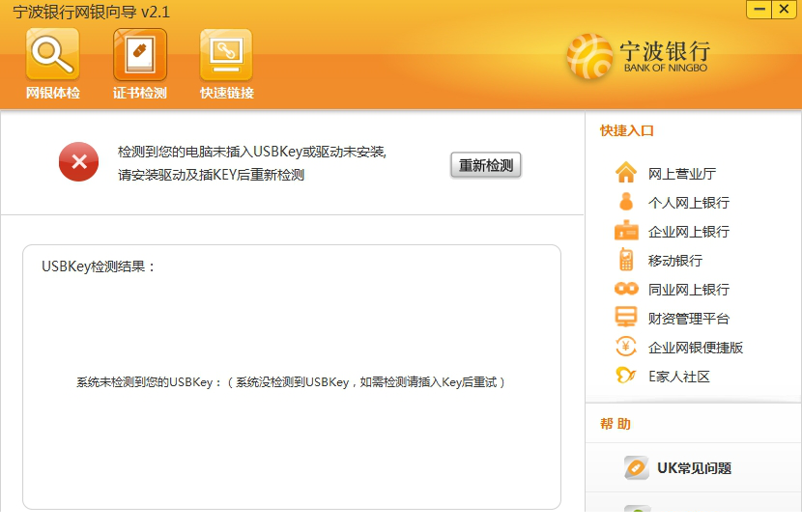
Task: Click the 企业网上银行 briefcase icon
Action: pos(626,231)
